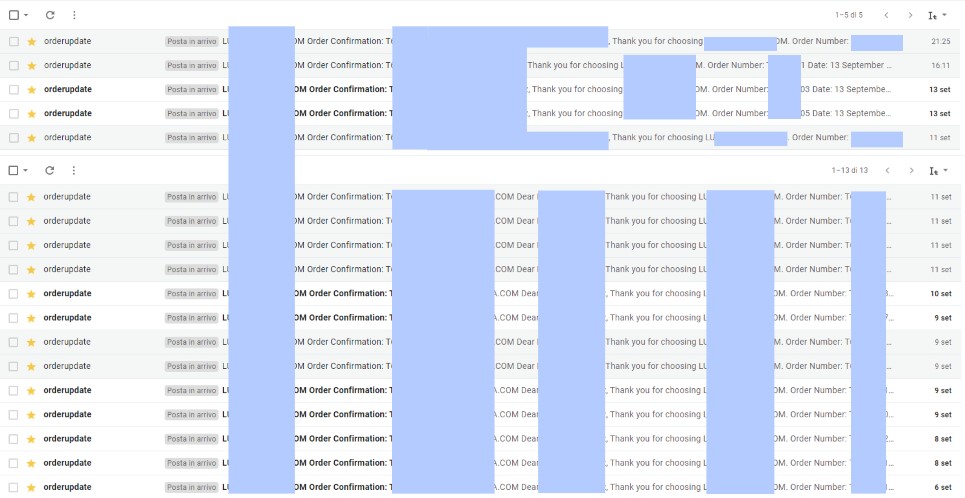Check the 13 set email with 05 Date
The width and height of the screenshot is (965, 498).
tap(14, 113)
